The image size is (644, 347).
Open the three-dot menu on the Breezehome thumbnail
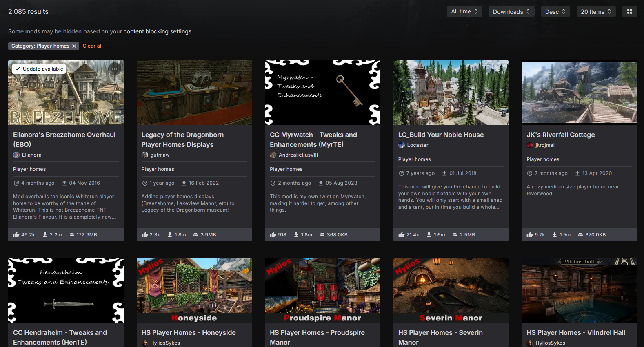point(115,69)
